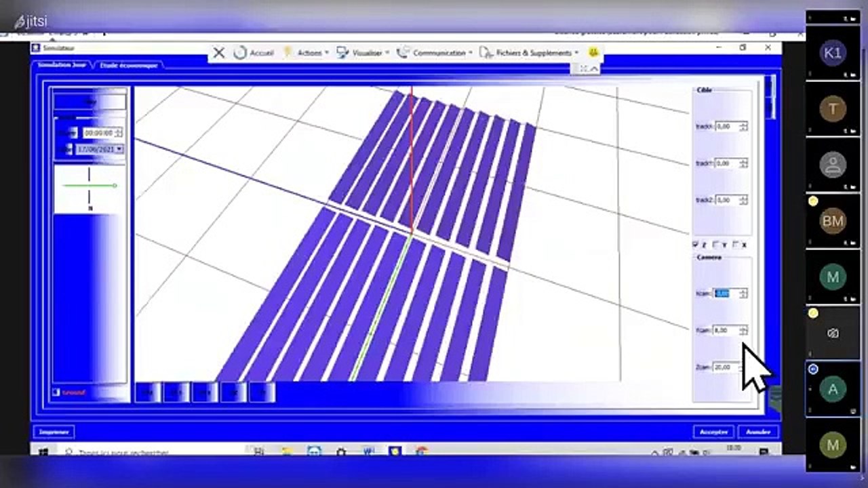Click the Ycam spinner arrows
The height and width of the screenshot is (488, 868).
[x=743, y=330]
